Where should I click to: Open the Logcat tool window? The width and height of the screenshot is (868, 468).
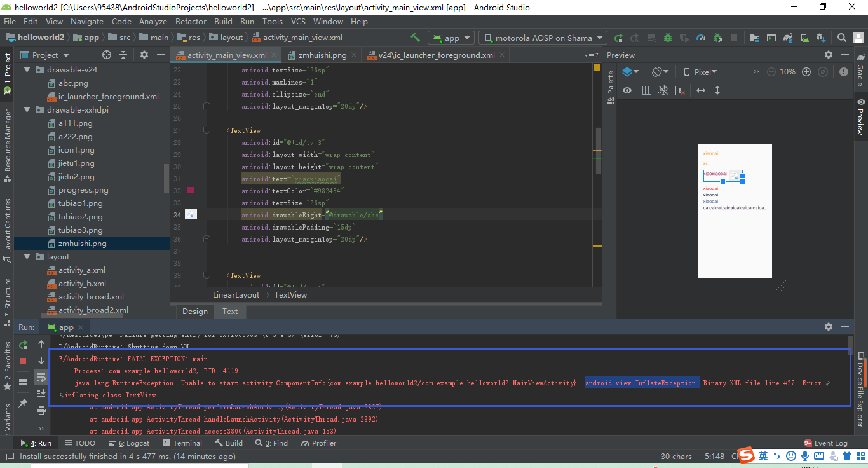coord(129,443)
